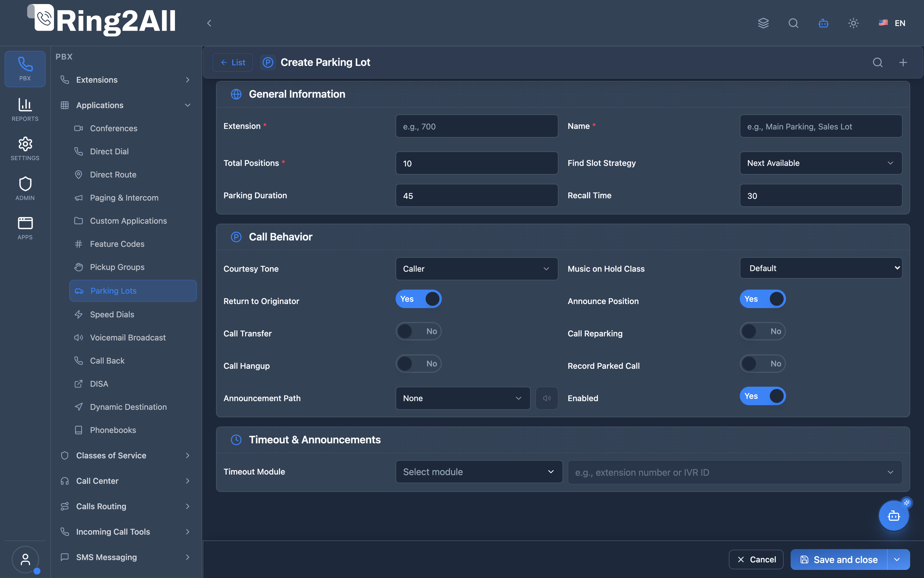
Task: Open global search in top bar
Action: [x=793, y=23]
